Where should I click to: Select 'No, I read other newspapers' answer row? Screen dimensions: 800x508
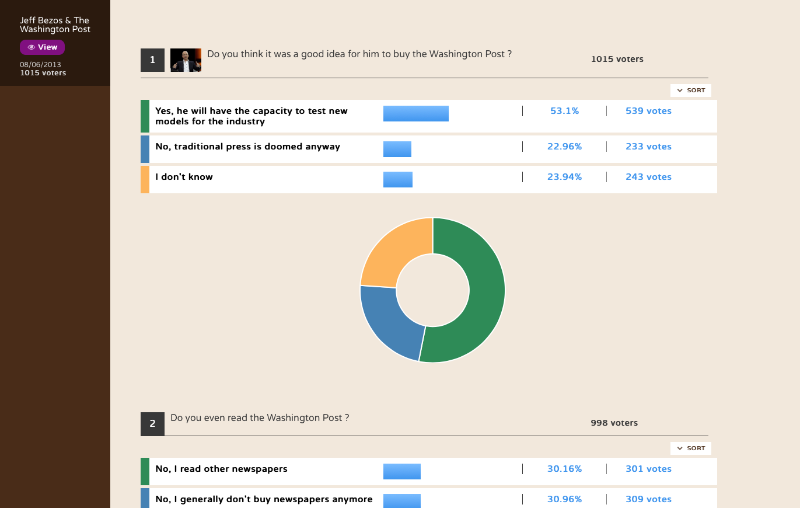[429, 471]
